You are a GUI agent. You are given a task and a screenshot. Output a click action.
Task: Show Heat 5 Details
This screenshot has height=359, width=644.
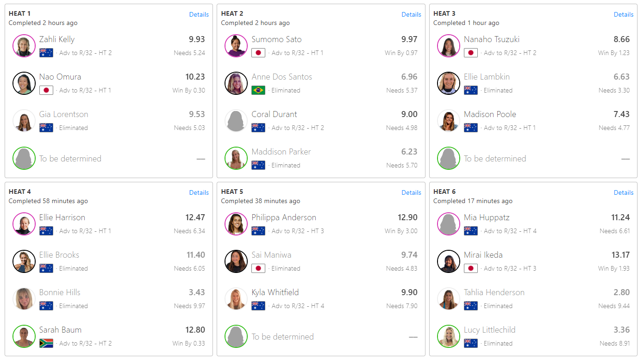pos(411,192)
